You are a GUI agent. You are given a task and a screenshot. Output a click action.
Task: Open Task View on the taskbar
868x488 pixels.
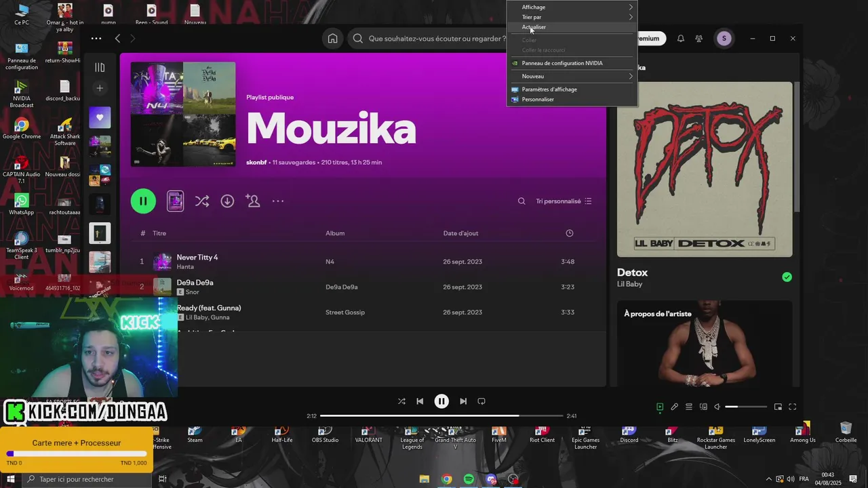tap(163, 479)
